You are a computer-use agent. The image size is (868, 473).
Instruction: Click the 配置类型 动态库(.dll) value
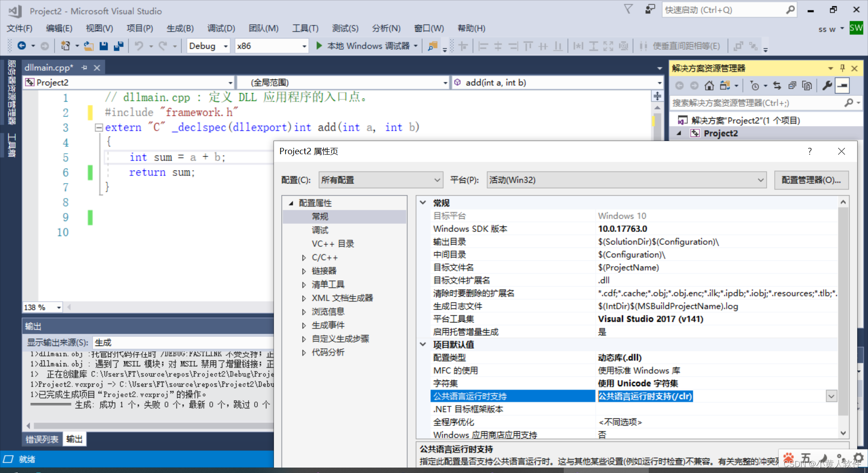[x=620, y=358]
